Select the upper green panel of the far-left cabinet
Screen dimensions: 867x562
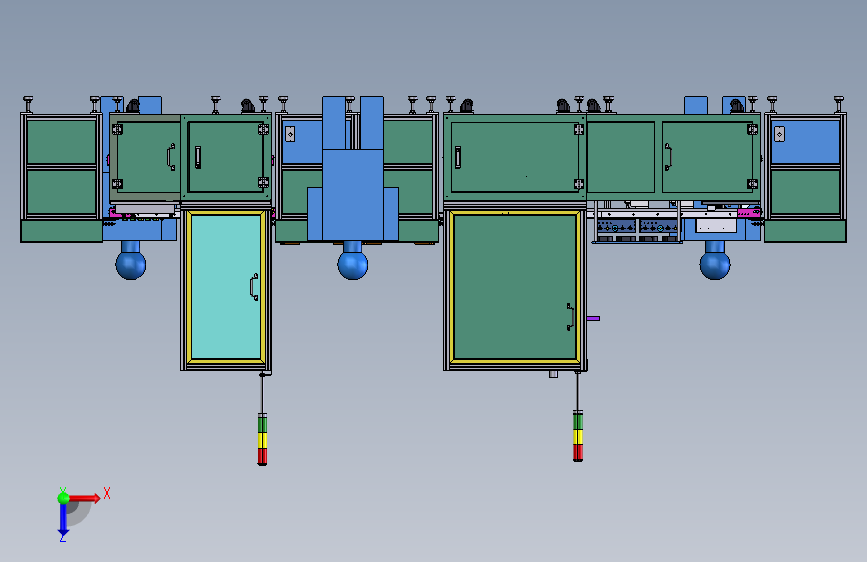61,142
